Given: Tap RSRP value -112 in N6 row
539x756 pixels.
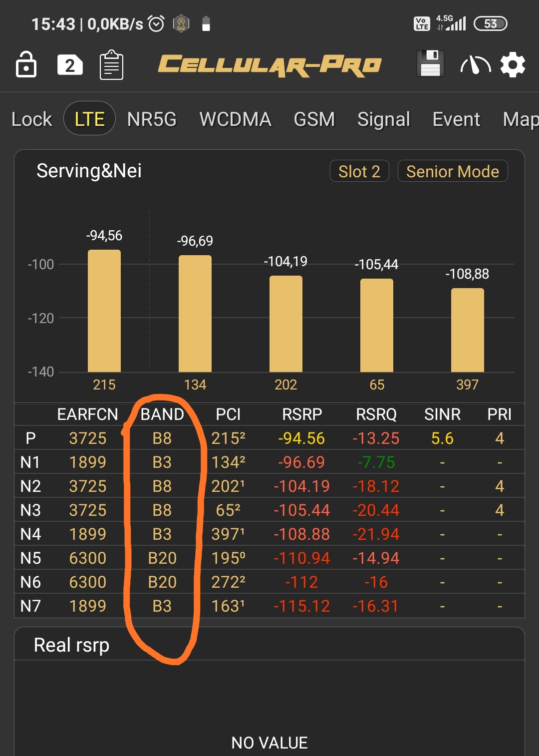Looking at the screenshot, I should pyautogui.click(x=301, y=582).
